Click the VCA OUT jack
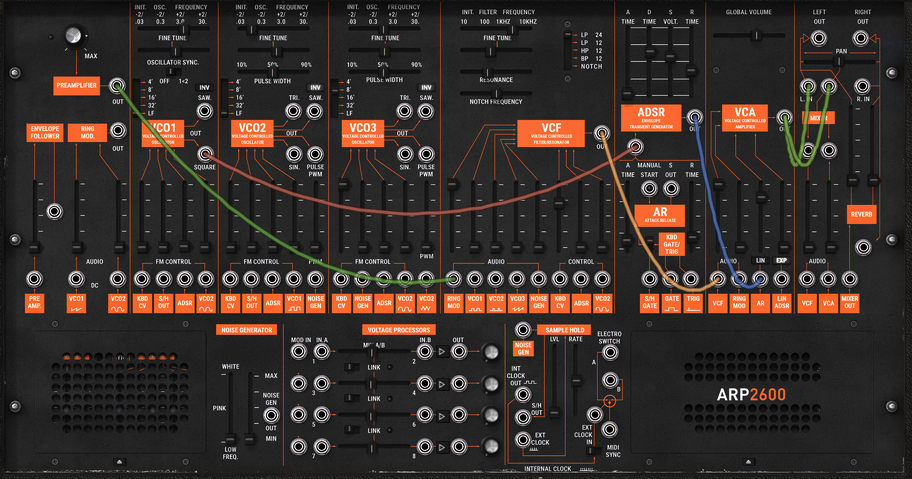The width and height of the screenshot is (912, 479). pos(784,118)
